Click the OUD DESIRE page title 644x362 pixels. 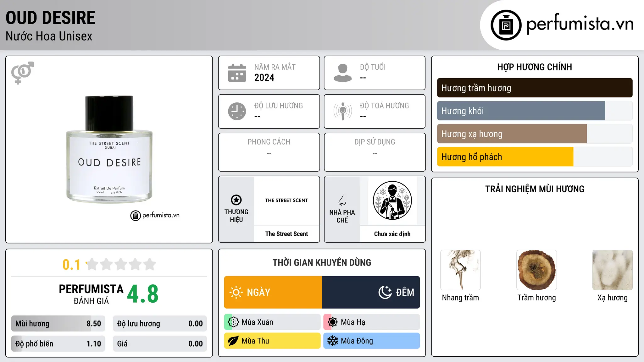coord(50,18)
